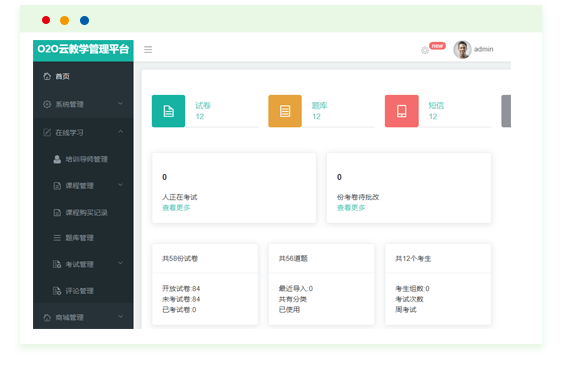Click 查看更多 under 份考卷待批改

(x=351, y=208)
